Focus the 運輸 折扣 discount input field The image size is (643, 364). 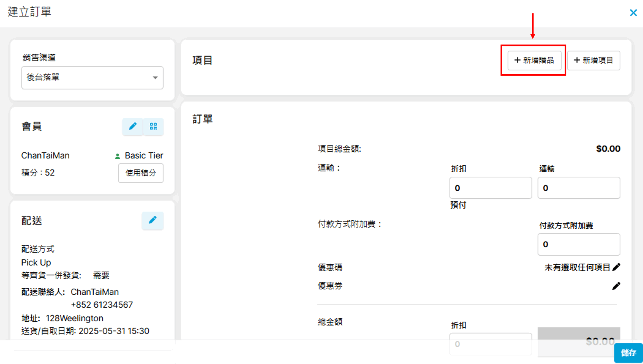[x=490, y=188]
